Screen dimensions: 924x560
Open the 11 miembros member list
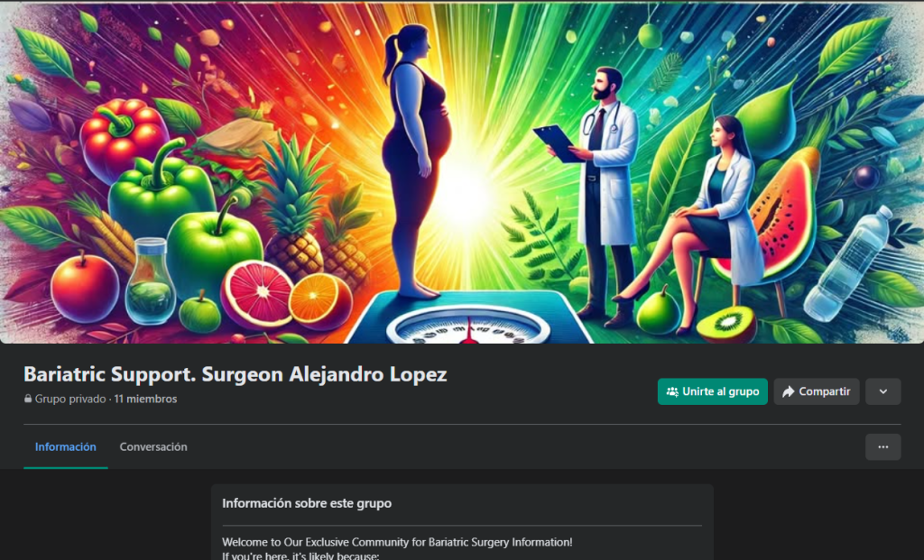coord(145,399)
